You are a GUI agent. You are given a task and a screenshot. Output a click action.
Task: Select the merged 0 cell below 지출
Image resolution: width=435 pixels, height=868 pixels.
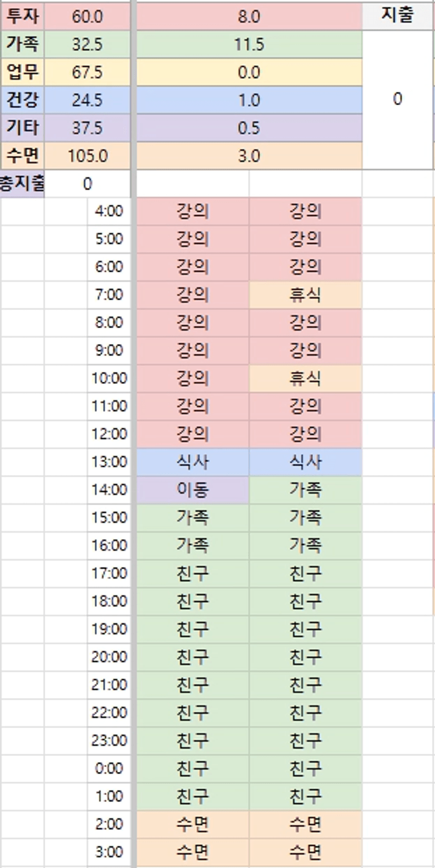point(397,99)
